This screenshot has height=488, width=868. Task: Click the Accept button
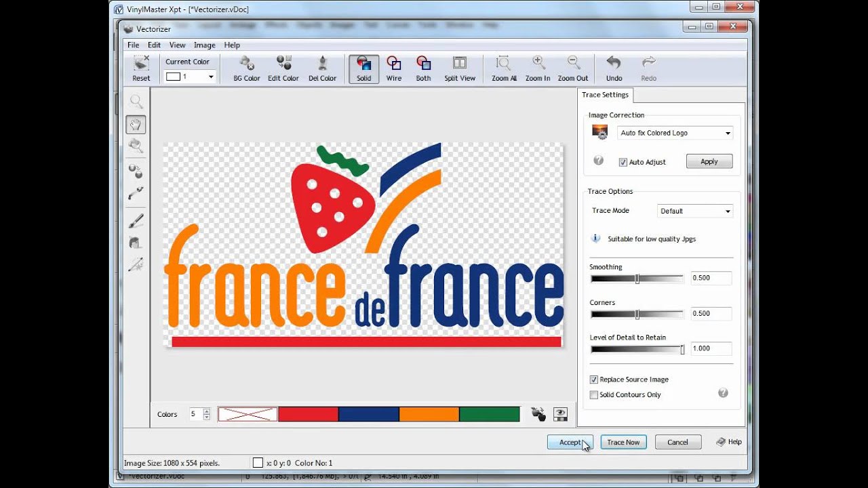[570, 442]
